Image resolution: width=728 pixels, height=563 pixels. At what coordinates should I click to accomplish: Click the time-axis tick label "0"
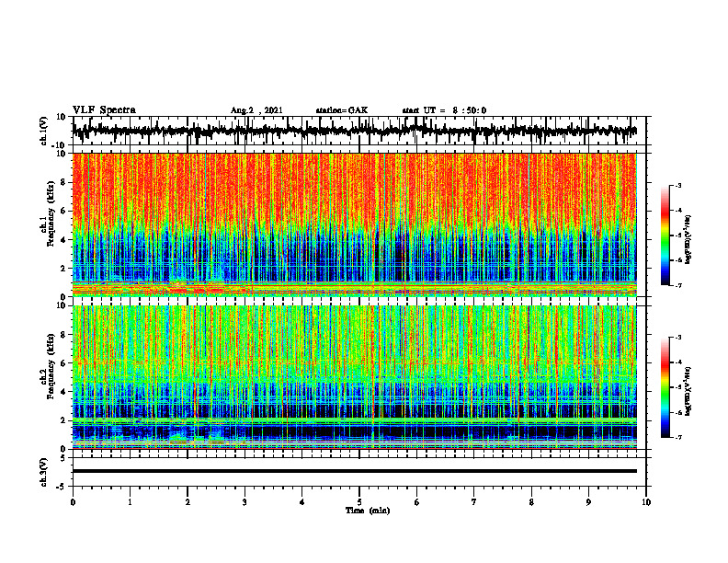click(73, 502)
